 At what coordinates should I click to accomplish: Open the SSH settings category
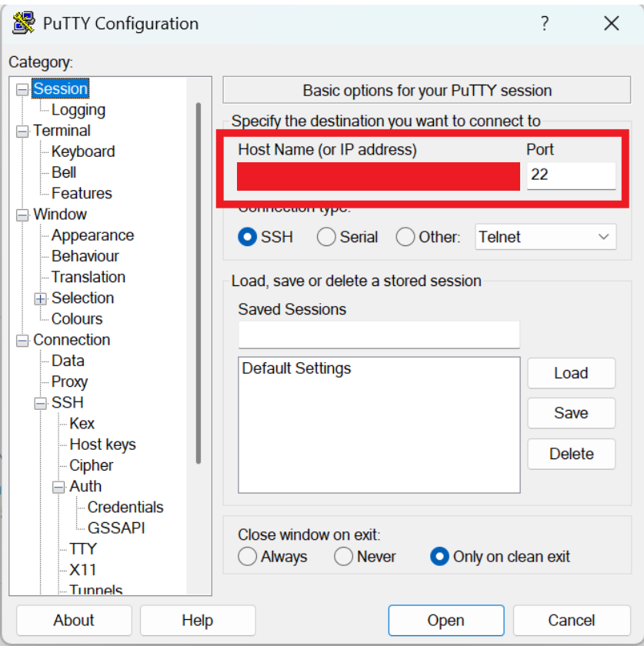[x=68, y=402]
